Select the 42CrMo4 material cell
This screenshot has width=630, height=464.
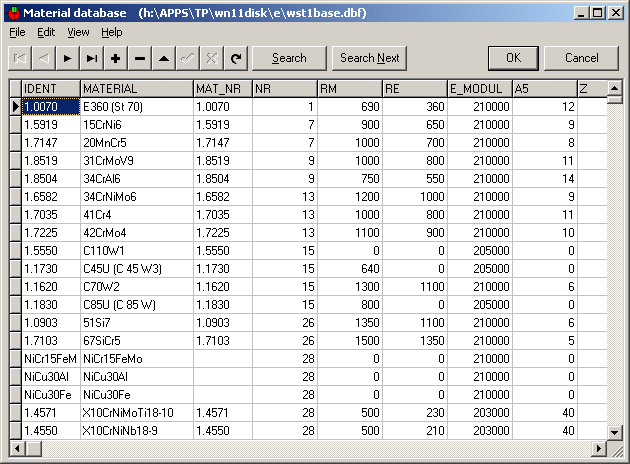tap(135, 231)
